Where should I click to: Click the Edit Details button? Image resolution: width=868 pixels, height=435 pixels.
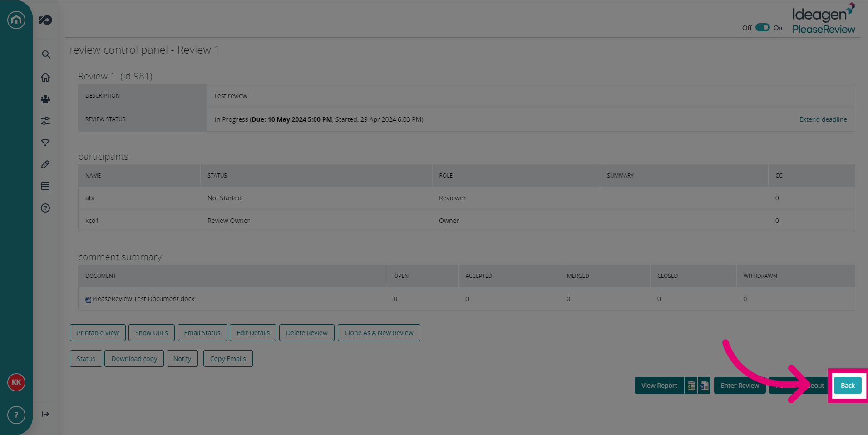point(253,333)
